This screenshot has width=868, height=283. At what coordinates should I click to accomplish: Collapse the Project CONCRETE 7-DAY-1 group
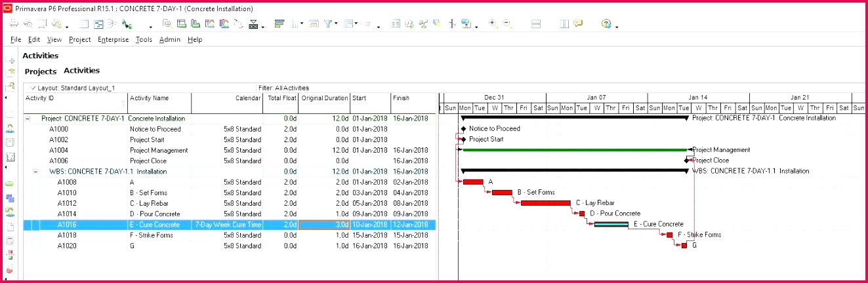point(28,119)
